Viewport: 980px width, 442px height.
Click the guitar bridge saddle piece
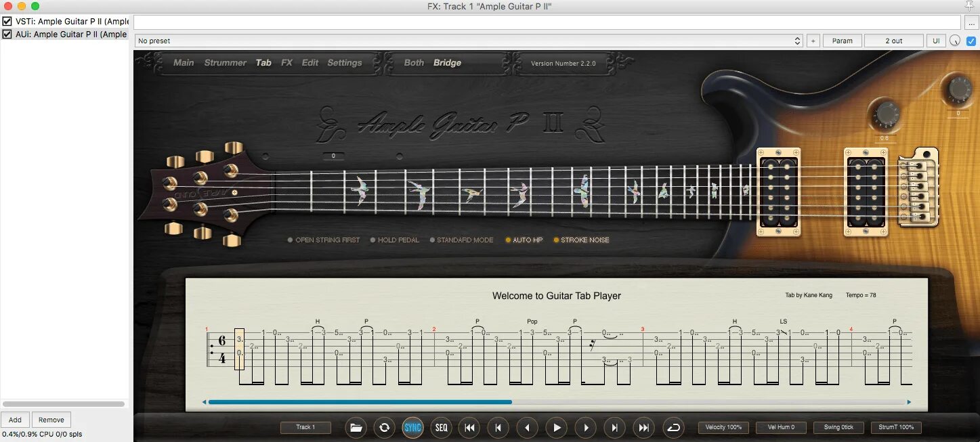(x=918, y=187)
